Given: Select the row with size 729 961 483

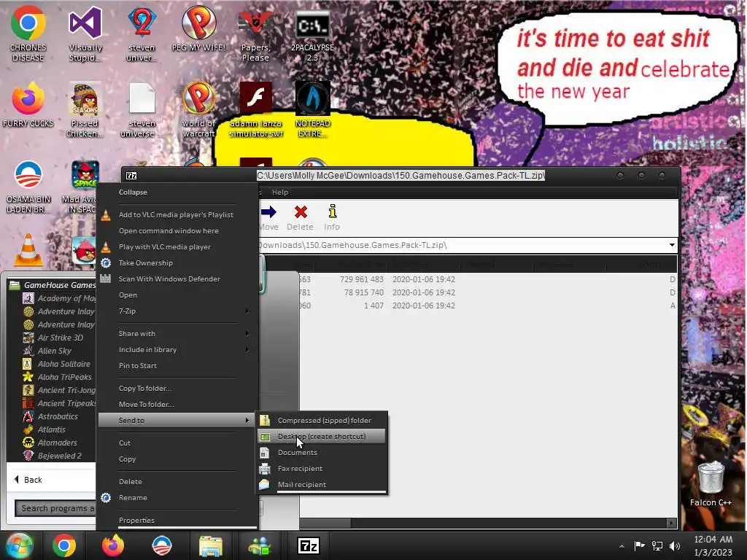Looking at the screenshot, I should pos(487,279).
